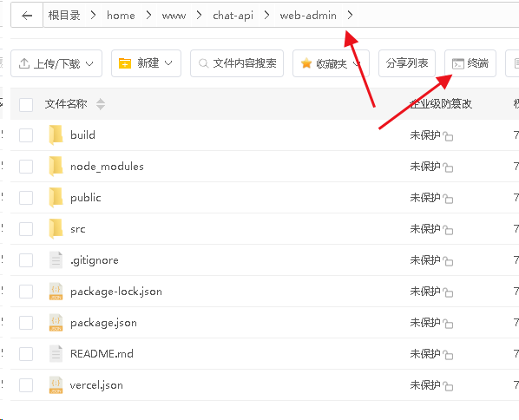
Task: Click the lock icon for node_modules row
Action: [x=448, y=167]
